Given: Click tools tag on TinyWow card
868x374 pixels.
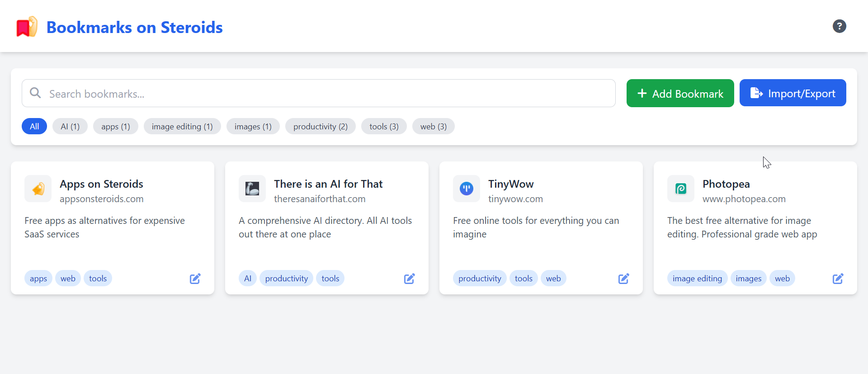Looking at the screenshot, I should pyautogui.click(x=524, y=279).
